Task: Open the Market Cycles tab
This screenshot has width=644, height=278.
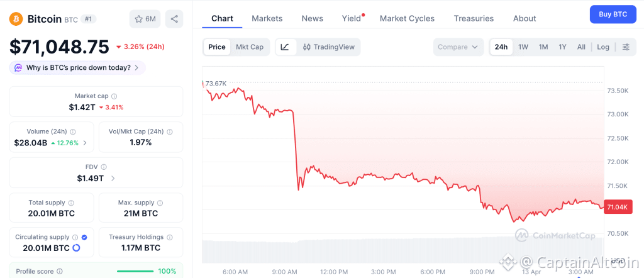Action: pyautogui.click(x=407, y=18)
